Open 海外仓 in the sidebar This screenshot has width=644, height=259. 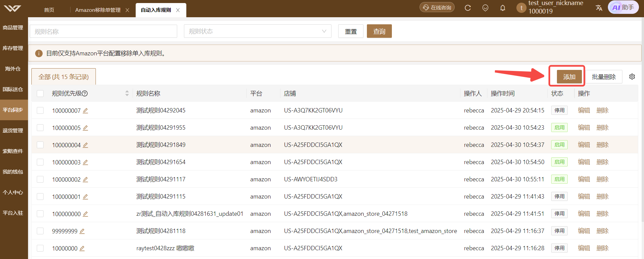(x=14, y=69)
